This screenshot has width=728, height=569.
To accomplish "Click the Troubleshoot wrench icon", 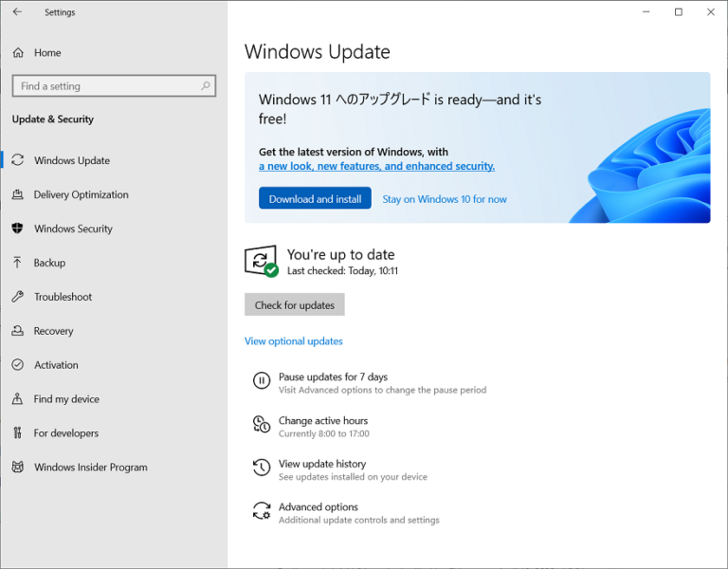I will (18, 296).
